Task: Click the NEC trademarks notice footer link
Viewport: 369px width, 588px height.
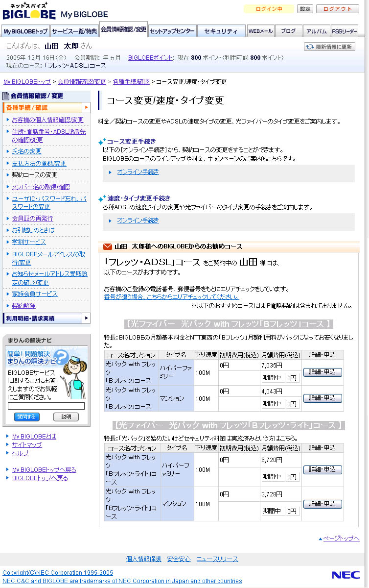Action: pos(122,581)
